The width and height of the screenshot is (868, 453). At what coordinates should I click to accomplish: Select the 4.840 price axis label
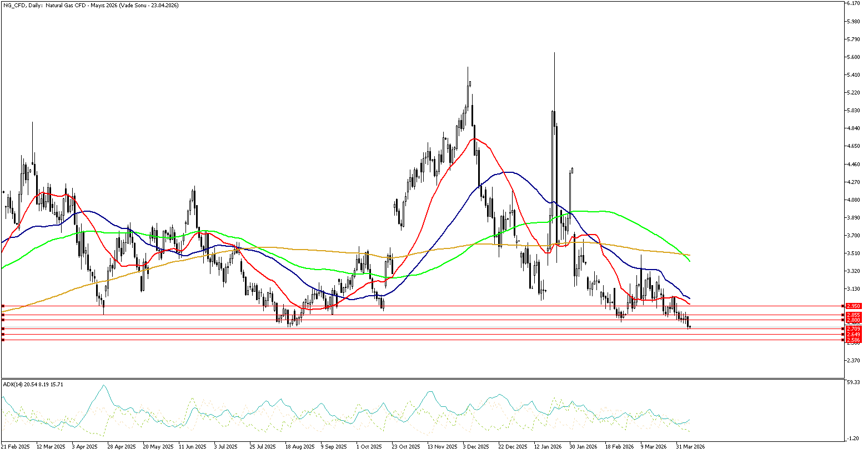tap(854, 128)
